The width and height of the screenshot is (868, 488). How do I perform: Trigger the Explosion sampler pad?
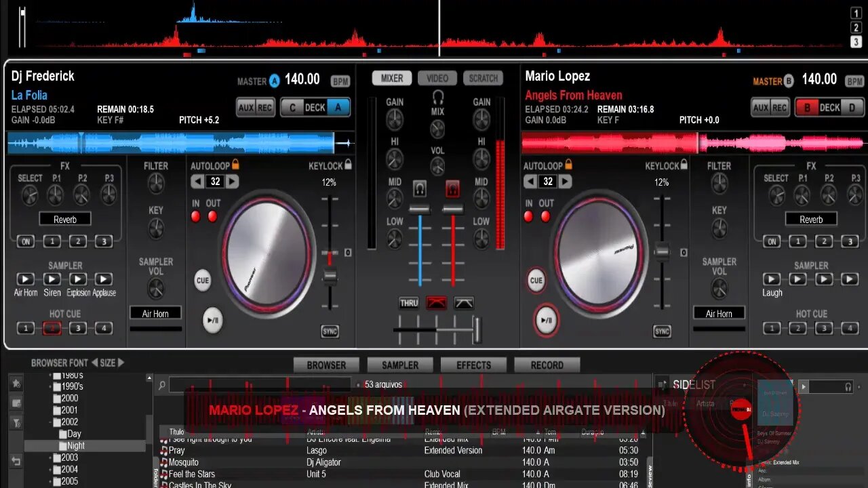click(77, 279)
